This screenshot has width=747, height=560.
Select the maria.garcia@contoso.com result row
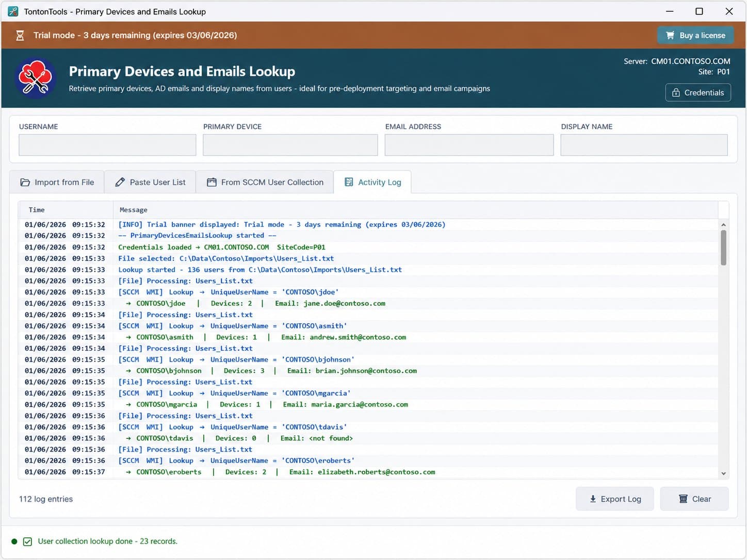pyautogui.click(x=368, y=405)
